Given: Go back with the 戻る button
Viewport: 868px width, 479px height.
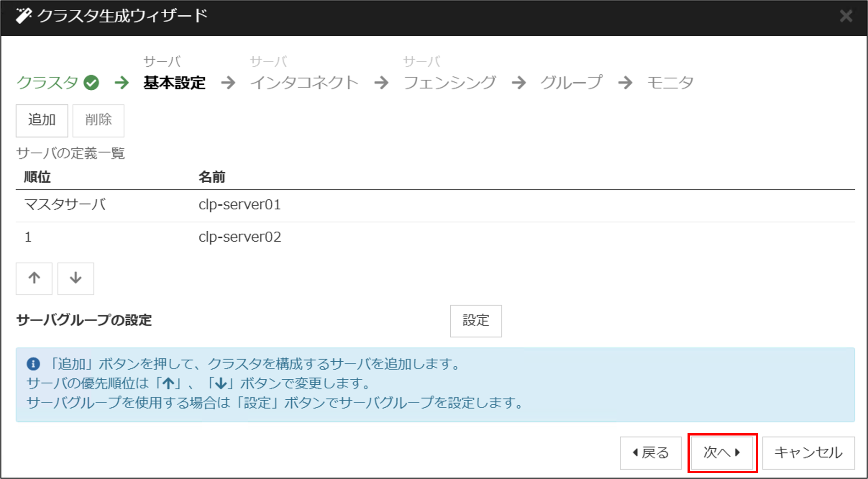Looking at the screenshot, I should coord(650,453).
